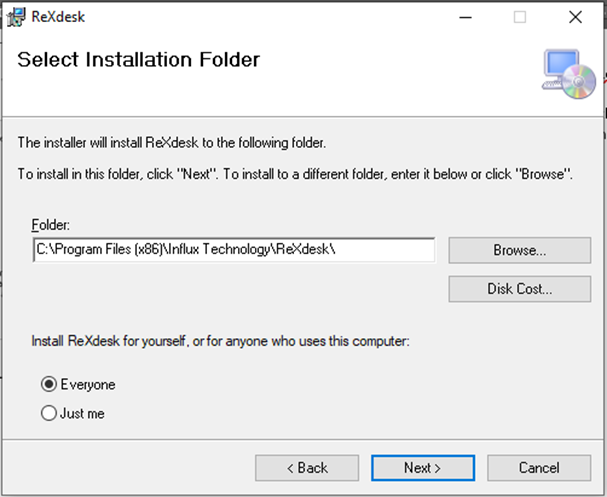607x497 pixels.
Task: Choose the Just me radio button
Action: (x=49, y=413)
